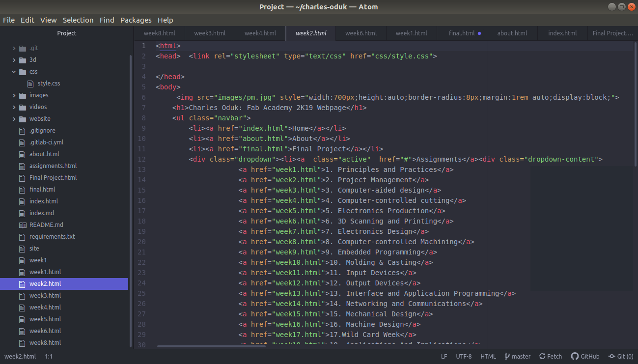Switch to the Final Project tab
638x364 pixels.
coord(613,33)
